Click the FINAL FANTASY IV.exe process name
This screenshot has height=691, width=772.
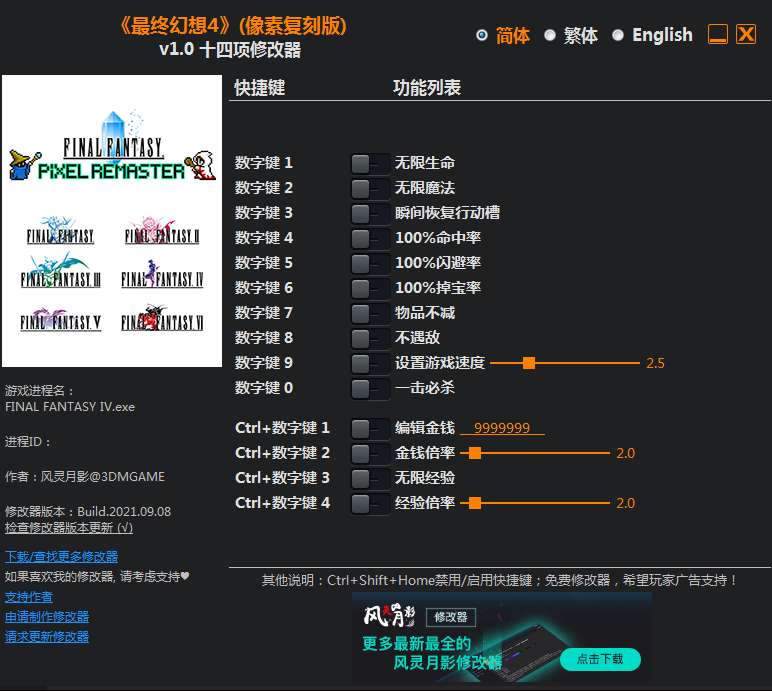click(x=70, y=407)
